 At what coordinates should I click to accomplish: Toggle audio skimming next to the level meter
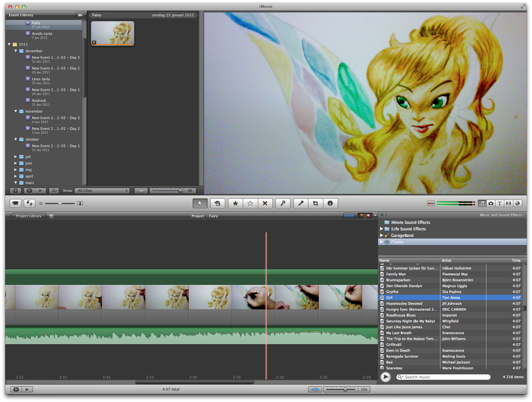click(431, 203)
